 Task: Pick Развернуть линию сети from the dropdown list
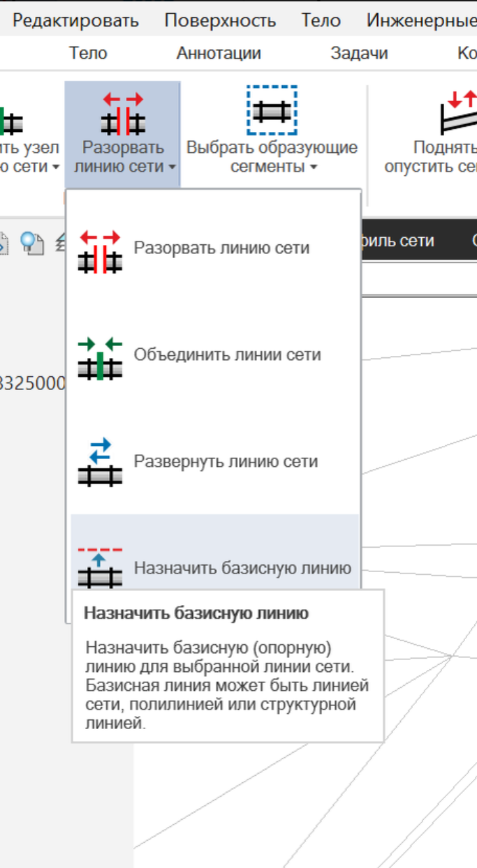tap(226, 462)
